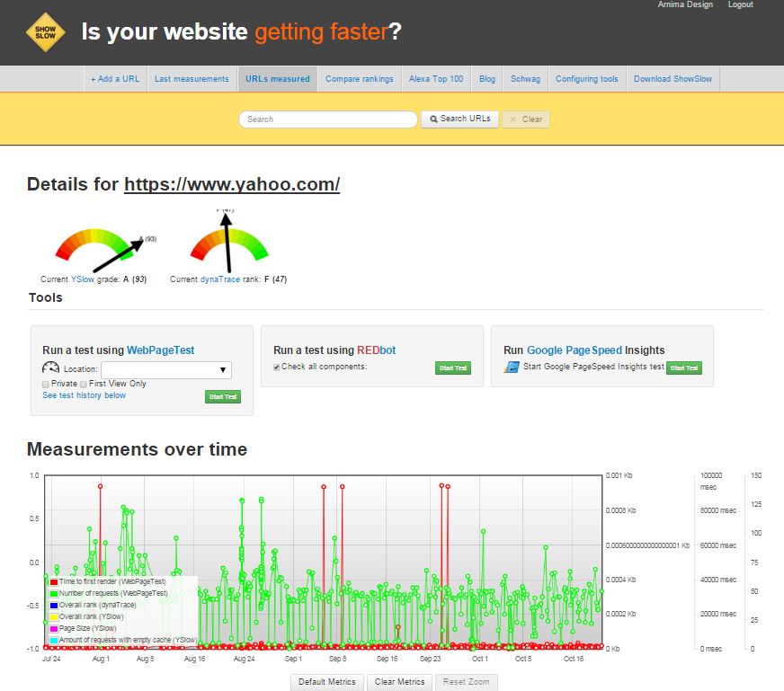
Task: Open the WebPageTest Location dropdown
Action: [166, 369]
